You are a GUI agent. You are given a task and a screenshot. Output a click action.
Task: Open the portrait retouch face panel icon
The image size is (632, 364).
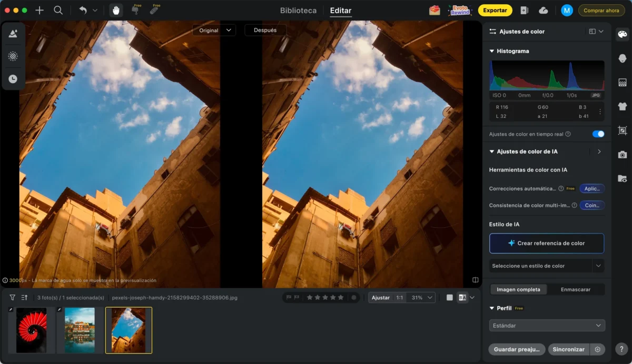(x=623, y=58)
